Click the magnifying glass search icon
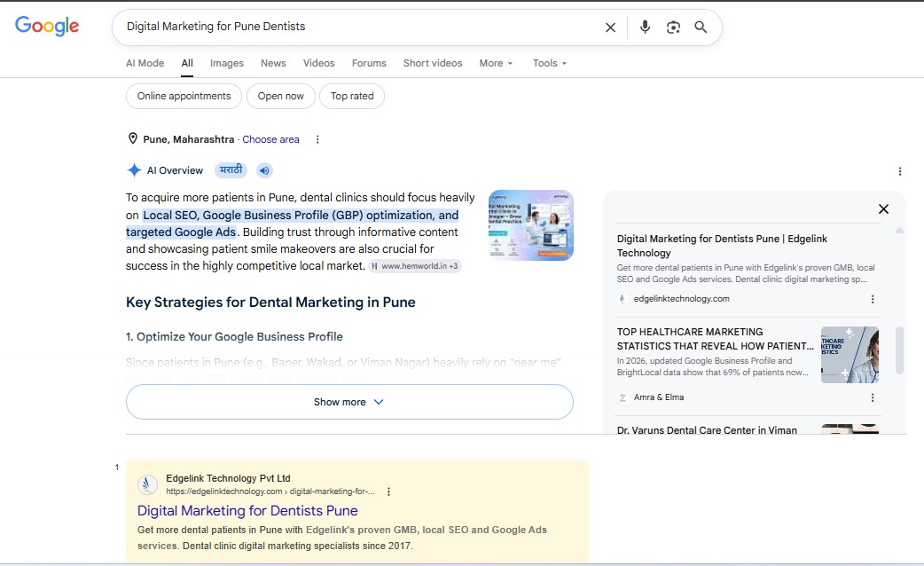The image size is (924, 566). pos(701,28)
